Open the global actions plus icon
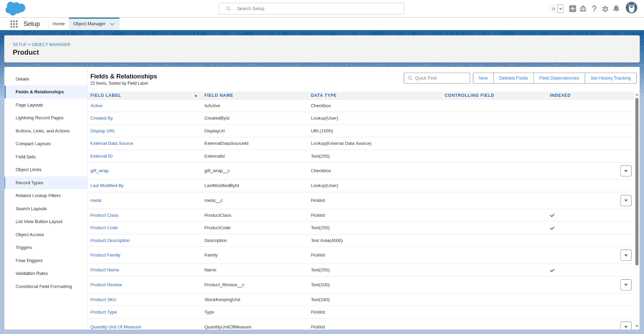The height and width of the screenshot is (334, 644). [x=572, y=9]
